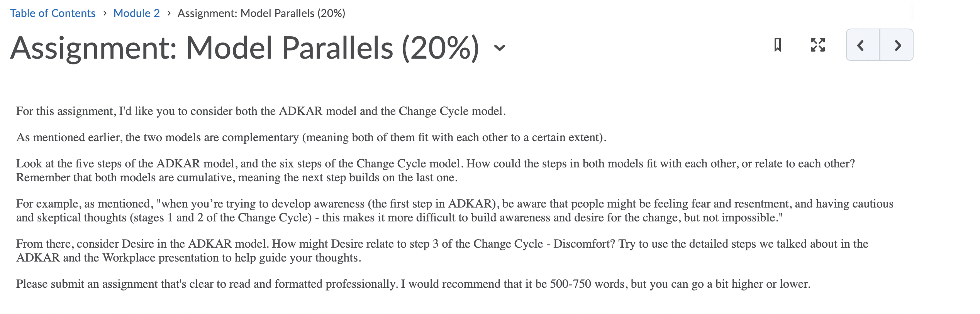
Task: Select the Table of Contents breadcrumb item
Action: pyautogui.click(x=53, y=13)
